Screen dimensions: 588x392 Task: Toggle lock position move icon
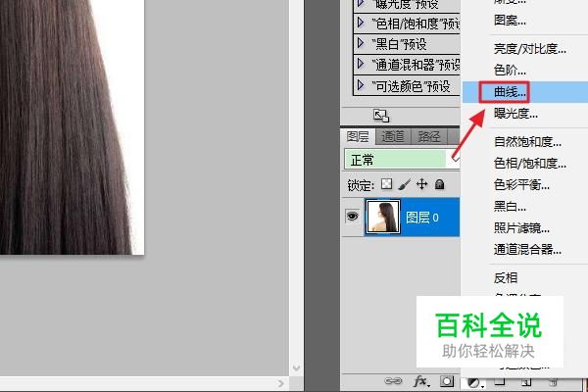click(421, 184)
